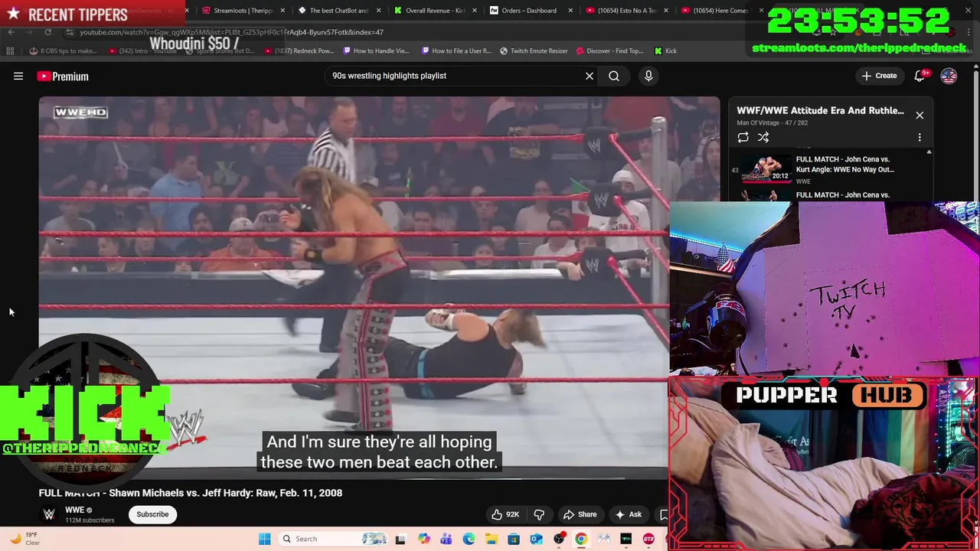Like the video with 92K likes
Screen dimensions: 980x551
pos(505,514)
